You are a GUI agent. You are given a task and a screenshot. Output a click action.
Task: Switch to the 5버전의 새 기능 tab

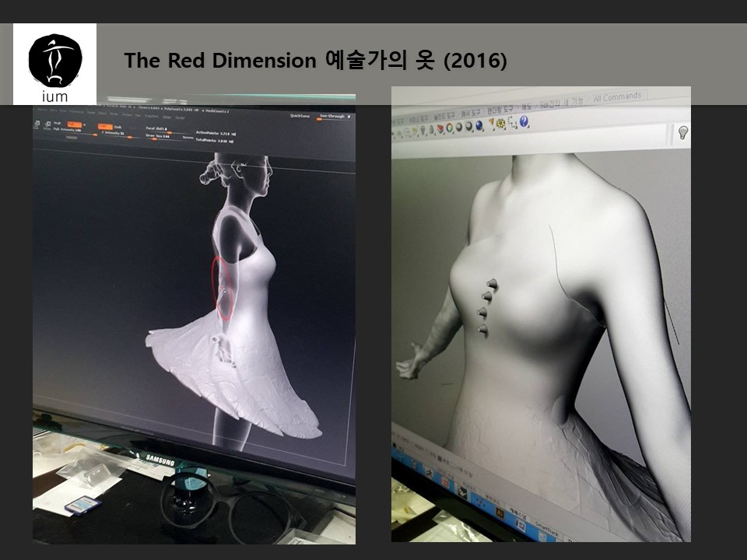(561, 103)
